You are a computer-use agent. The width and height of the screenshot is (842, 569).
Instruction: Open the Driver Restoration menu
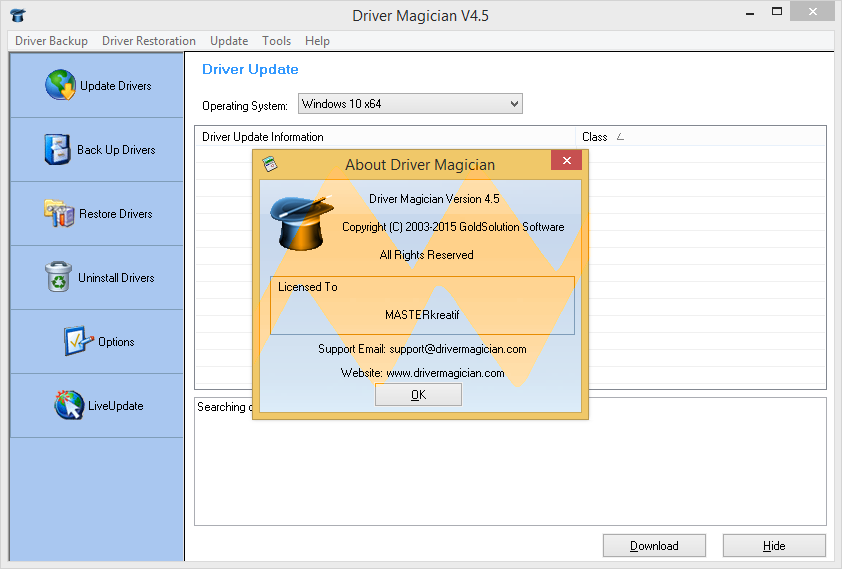pyautogui.click(x=149, y=41)
